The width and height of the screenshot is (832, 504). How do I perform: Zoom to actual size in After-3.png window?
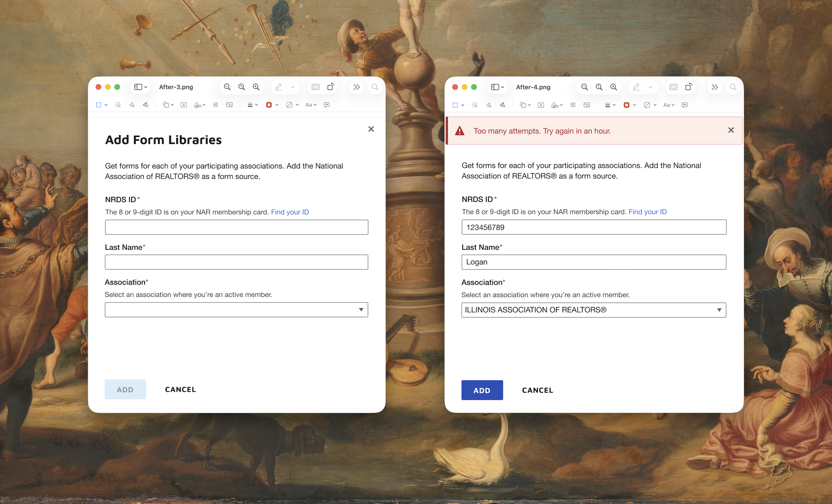(x=241, y=87)
